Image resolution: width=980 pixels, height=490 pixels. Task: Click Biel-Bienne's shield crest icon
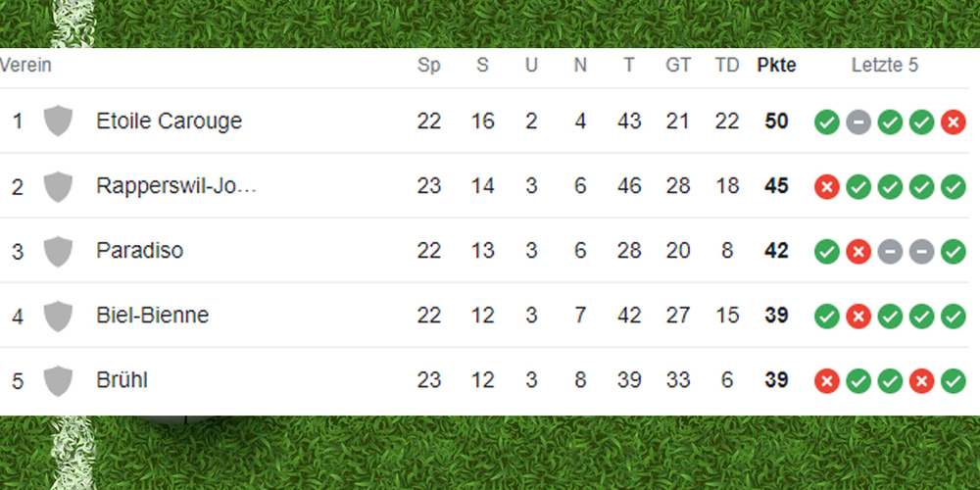58,316
